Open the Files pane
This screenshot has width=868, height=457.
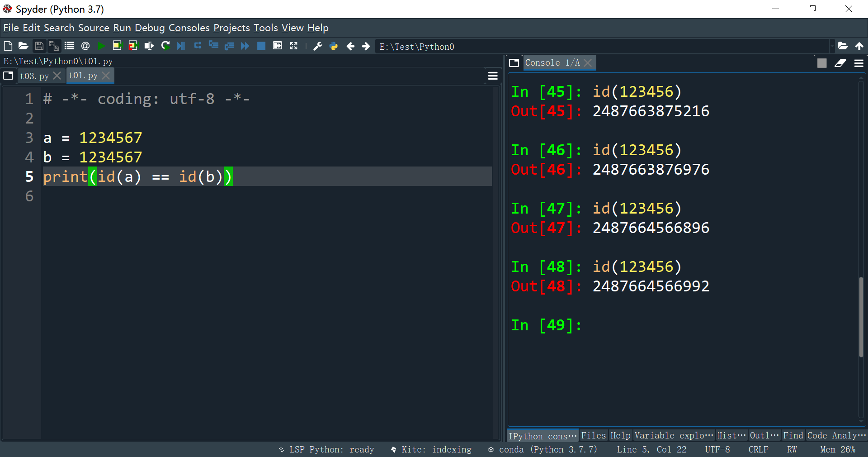[593, 435]
